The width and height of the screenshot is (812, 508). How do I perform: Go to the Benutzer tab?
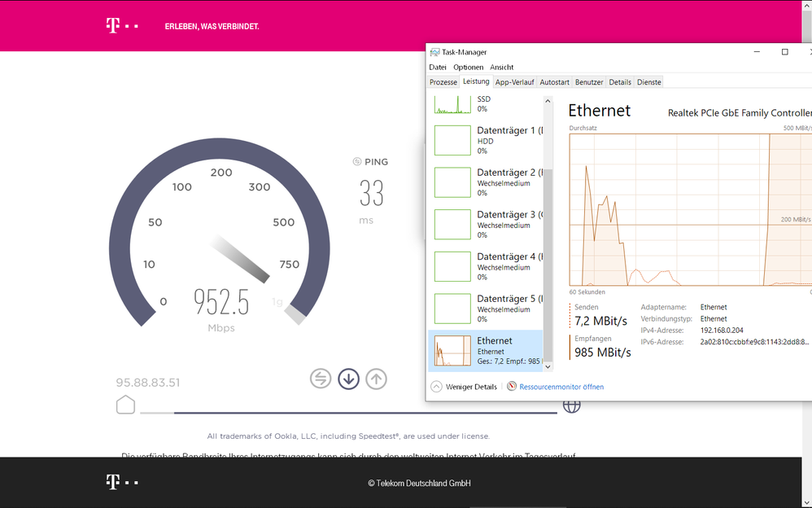[589, 82]
